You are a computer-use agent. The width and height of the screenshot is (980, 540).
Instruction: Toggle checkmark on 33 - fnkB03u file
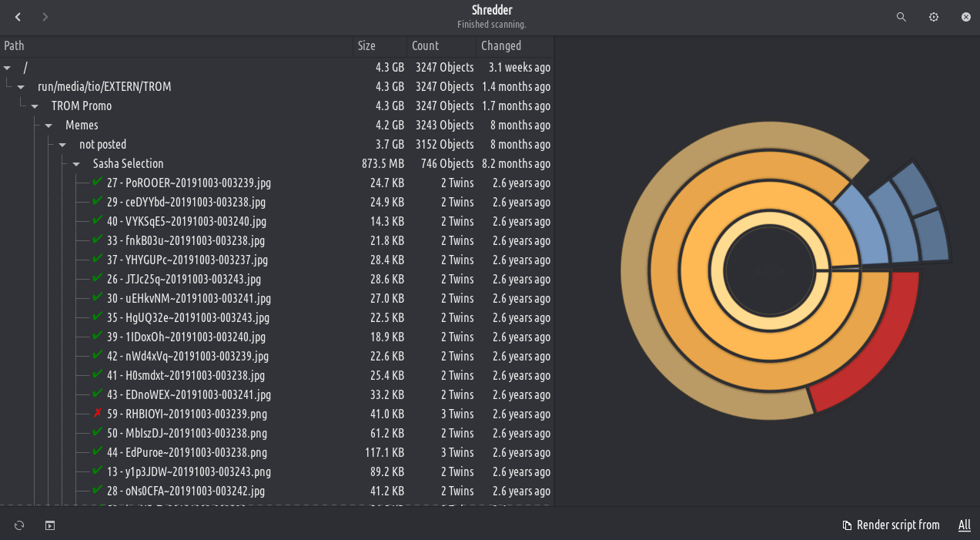coord(98,240)
